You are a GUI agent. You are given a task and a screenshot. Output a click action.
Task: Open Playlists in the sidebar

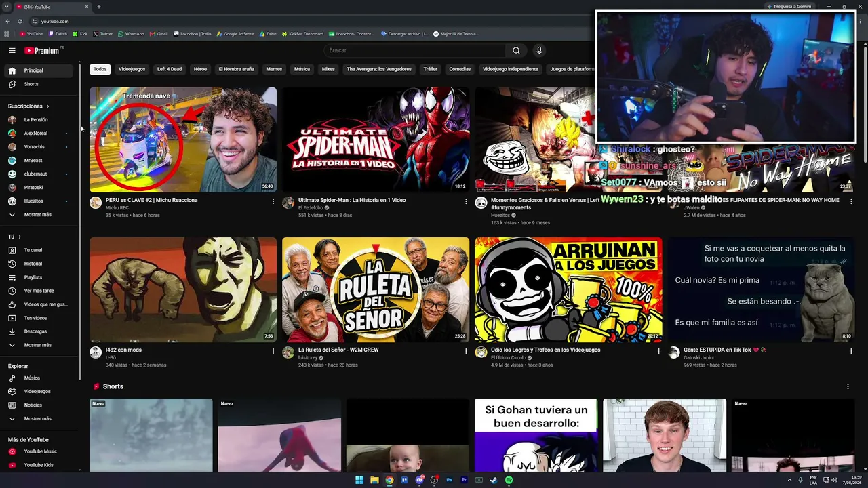39,277
